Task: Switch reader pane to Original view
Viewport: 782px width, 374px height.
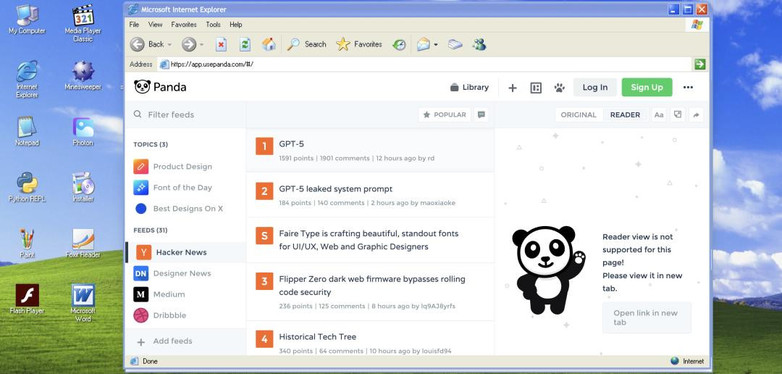Action: click(579, 115)
